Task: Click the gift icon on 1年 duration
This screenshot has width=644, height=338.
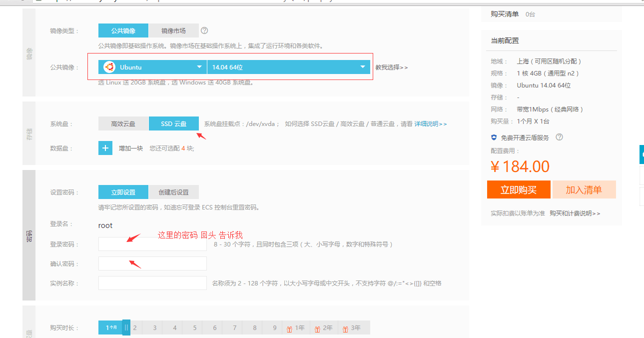Action: (289, 328)
